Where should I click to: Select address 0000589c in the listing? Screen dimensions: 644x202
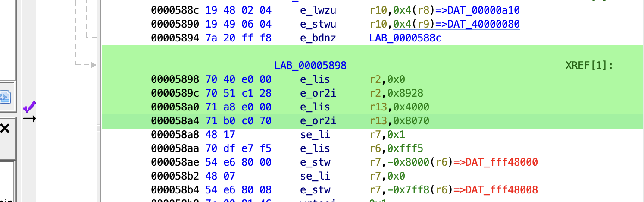click(175, 93)
